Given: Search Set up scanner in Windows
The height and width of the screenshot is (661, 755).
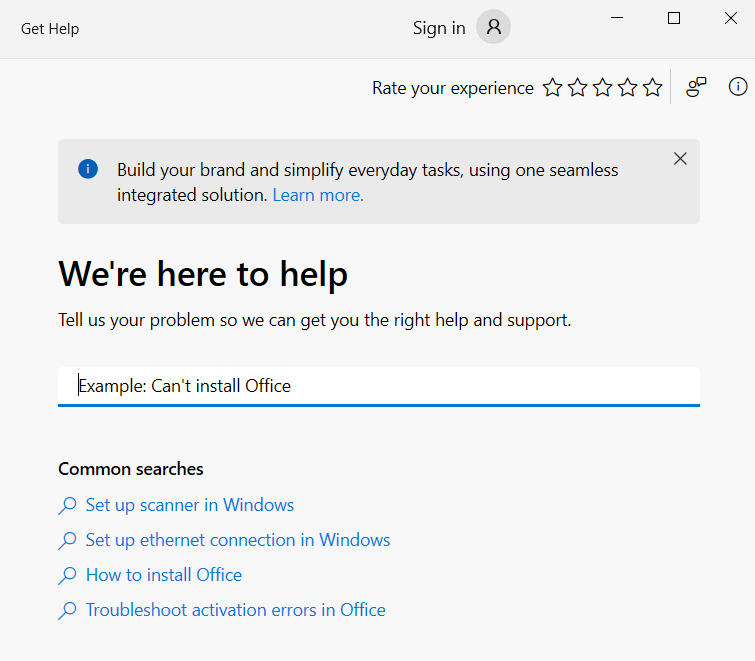Looking at the screenshot, I should coord(190,505).
